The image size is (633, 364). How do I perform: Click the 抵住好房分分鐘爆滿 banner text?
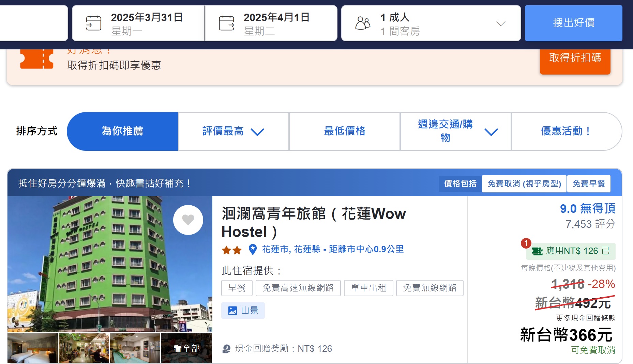[x=104, y=184]
